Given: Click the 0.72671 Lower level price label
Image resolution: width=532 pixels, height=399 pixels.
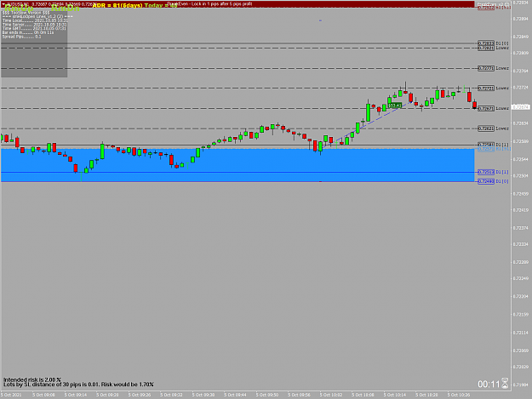Looking at the screenshot, I should coord(486,109).
